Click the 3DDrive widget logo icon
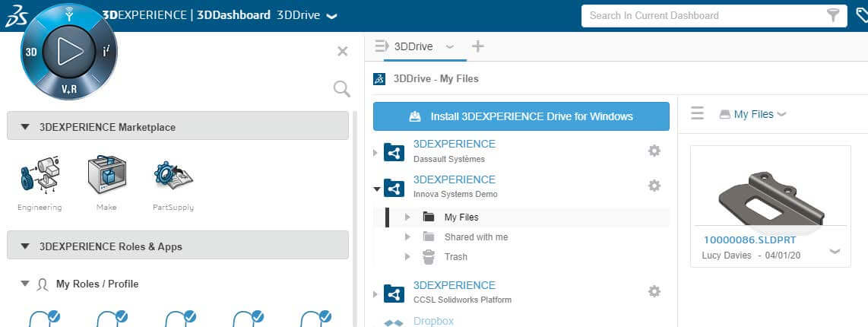The width and height of the screenshot is (868, 327). click(x=379, y=78)
